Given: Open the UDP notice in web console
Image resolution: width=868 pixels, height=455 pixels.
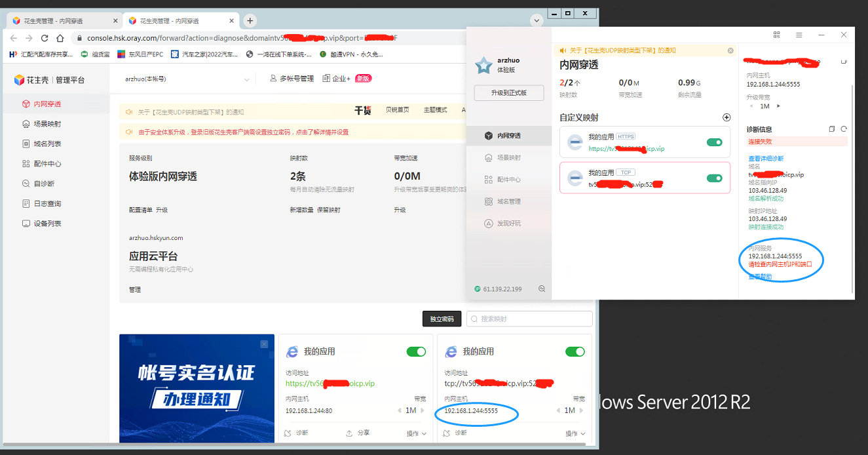Looking at the screenshot, I should 190,112.
